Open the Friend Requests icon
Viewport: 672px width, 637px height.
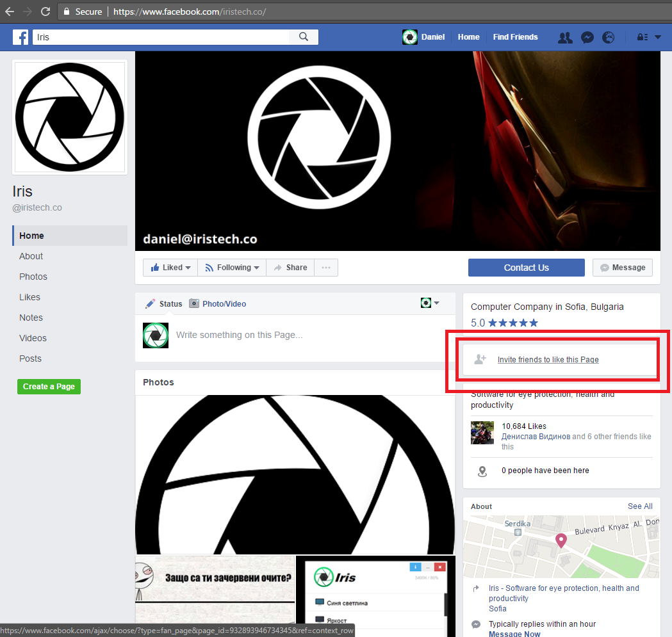565,38
